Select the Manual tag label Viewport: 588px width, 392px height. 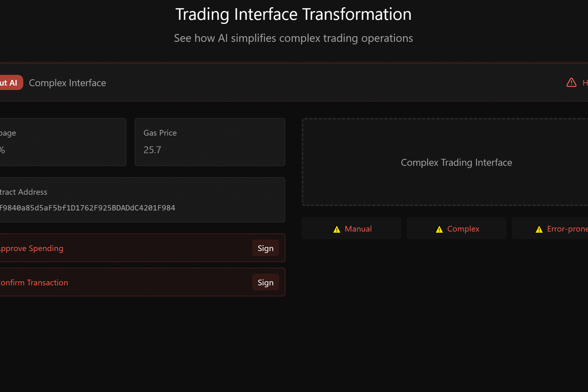point(358,229)
